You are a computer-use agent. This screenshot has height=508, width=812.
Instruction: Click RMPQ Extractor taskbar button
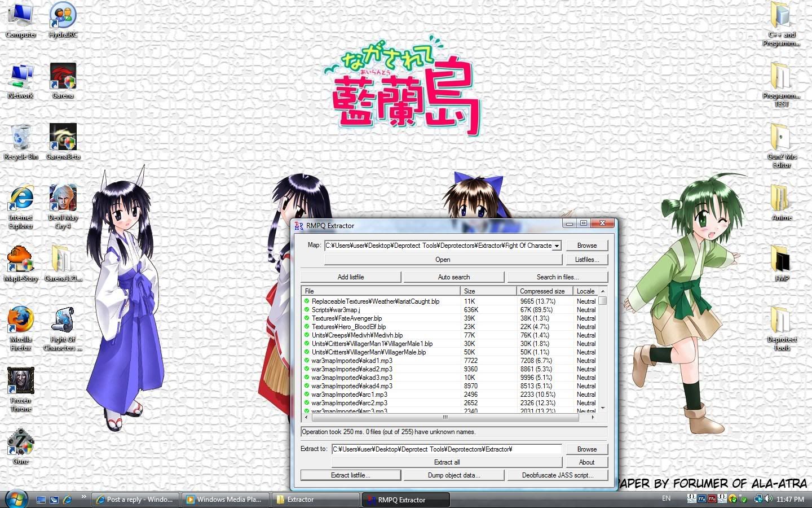(x=406, y=500)
